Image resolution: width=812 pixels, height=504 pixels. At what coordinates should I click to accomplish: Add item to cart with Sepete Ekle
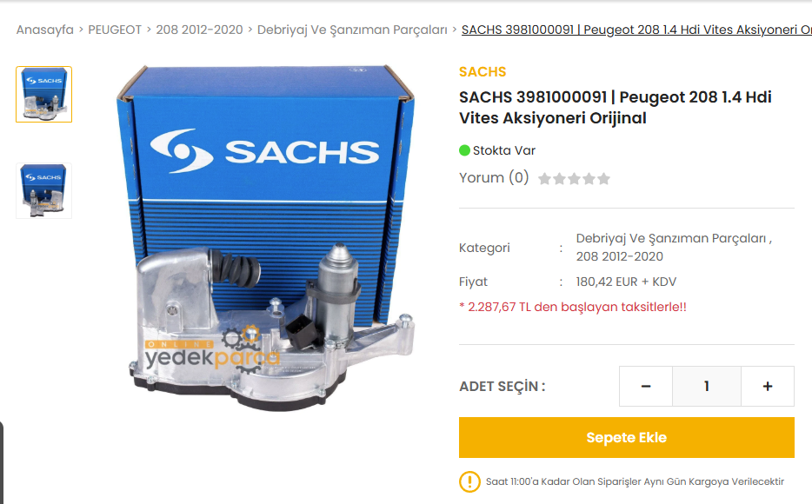627,437
